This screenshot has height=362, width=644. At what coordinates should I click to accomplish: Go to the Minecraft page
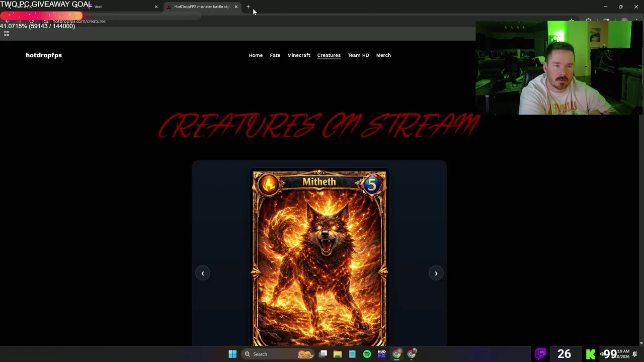(x=299, y=55)
